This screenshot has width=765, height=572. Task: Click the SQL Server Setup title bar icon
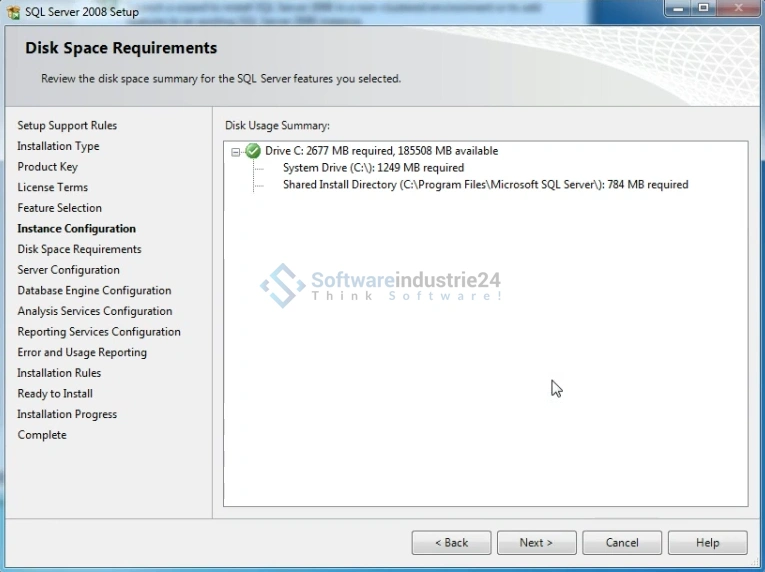coord(13,12)
